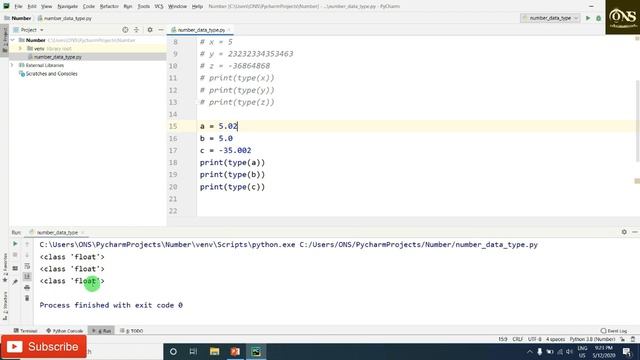640x360 pixels.
Task: Click Collapse All icon in Project panel
Action: point(136,30)
